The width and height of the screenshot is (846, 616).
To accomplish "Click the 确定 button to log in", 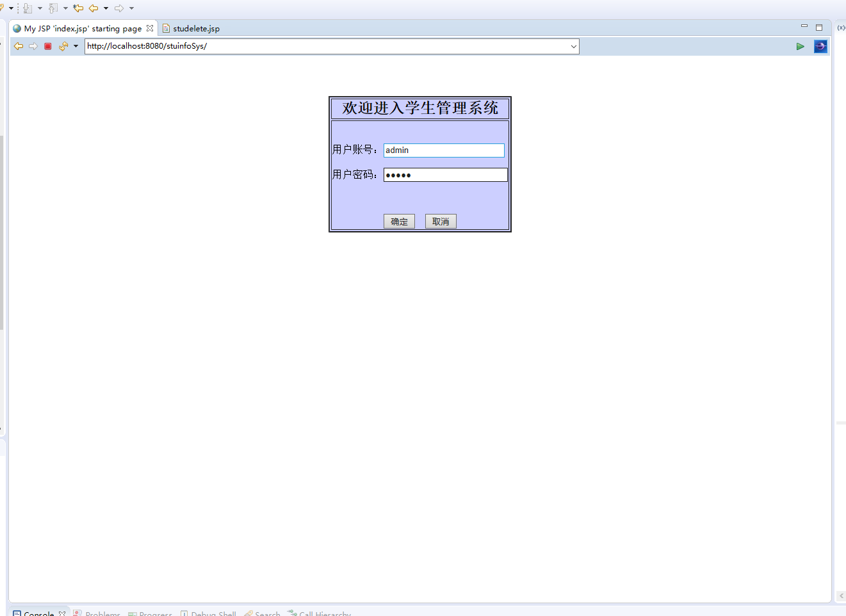I will pyautogui.click(x=399, y=222).
